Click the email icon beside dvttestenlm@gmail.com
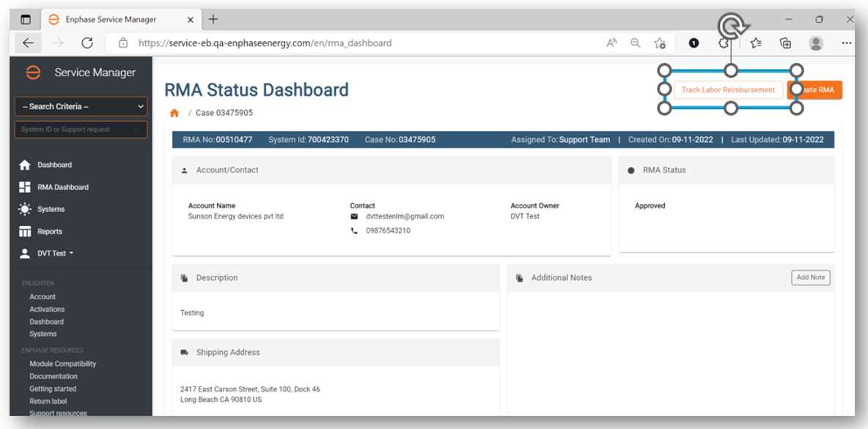 tap(355, 216)
